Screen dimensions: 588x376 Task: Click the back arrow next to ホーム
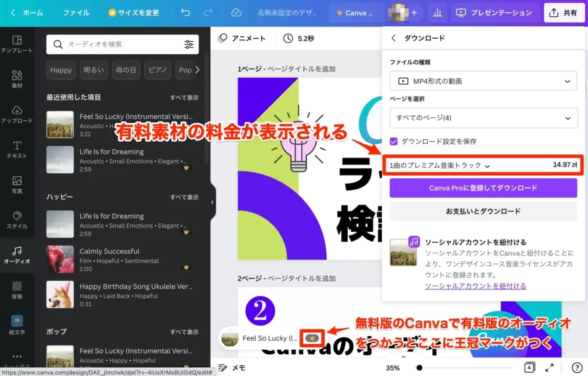tap(13, 13)
